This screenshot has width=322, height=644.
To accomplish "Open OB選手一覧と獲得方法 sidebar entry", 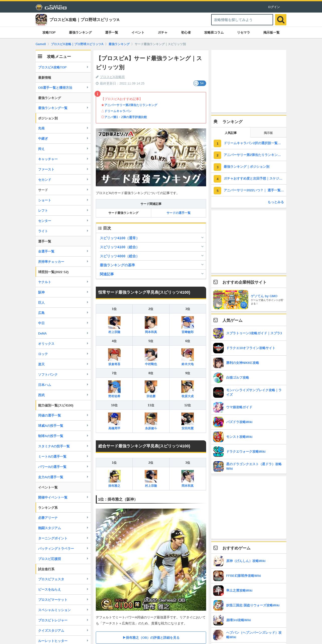I will pyautogui.click(x=63, y=88).
